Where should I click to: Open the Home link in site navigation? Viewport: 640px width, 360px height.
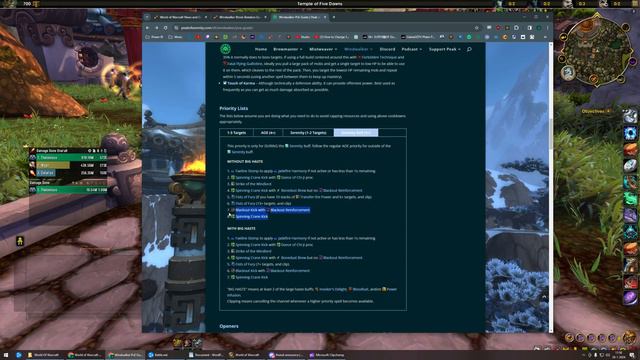coord(260,49)
